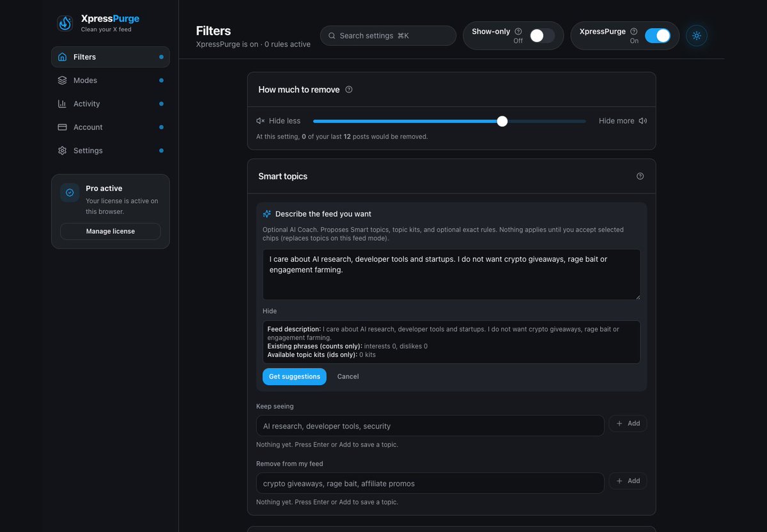Open the Modes sidebar item

click(111, 80)
